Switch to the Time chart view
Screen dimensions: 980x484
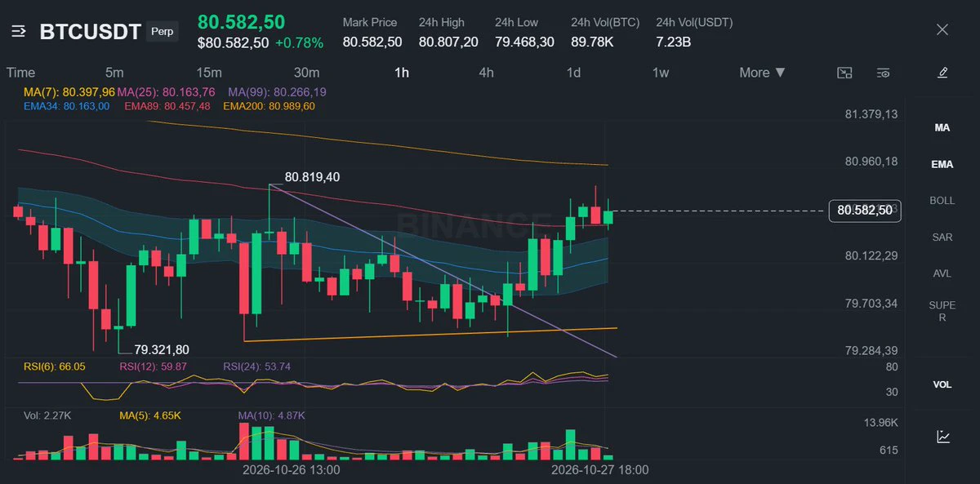pos(21,73)
